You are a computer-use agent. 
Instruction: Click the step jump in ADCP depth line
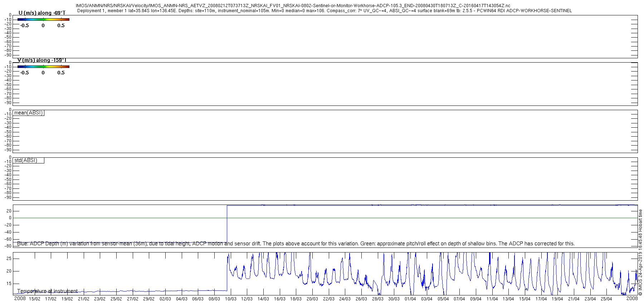point(227,224)
